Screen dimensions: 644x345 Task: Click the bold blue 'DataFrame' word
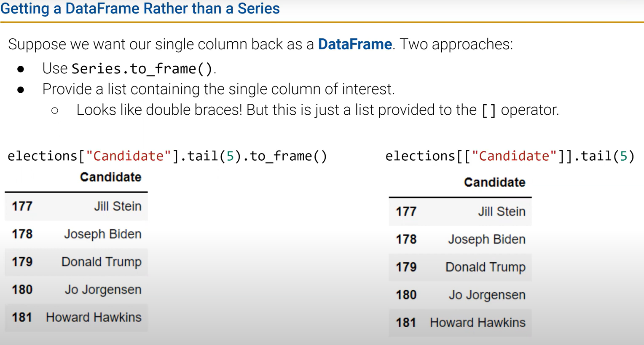click(x=355, y=44)
